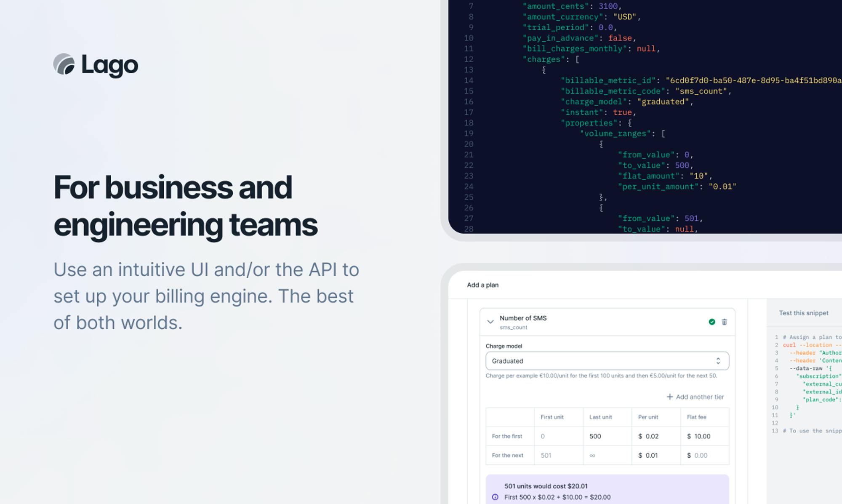Viewport: 842px width, 504px height.
Task: Click the 'For business and engineering teams' headline
Action: click(186, 206)
